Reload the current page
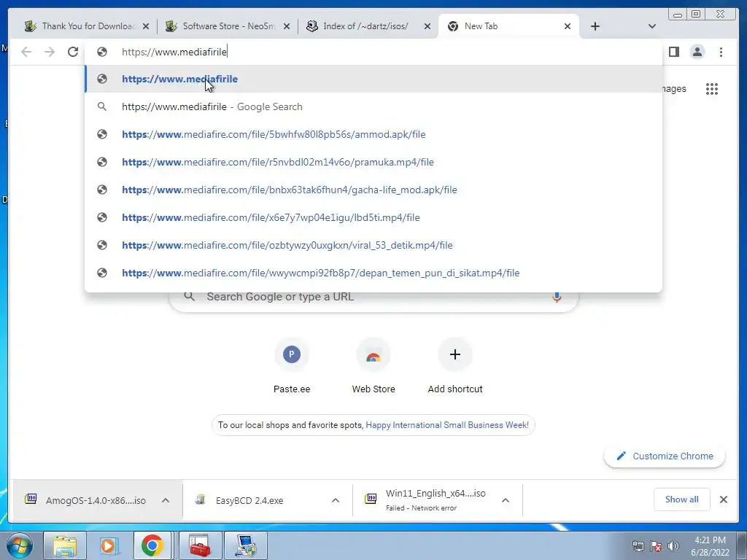The image size is (747, 560). click(x=73, y=52)
